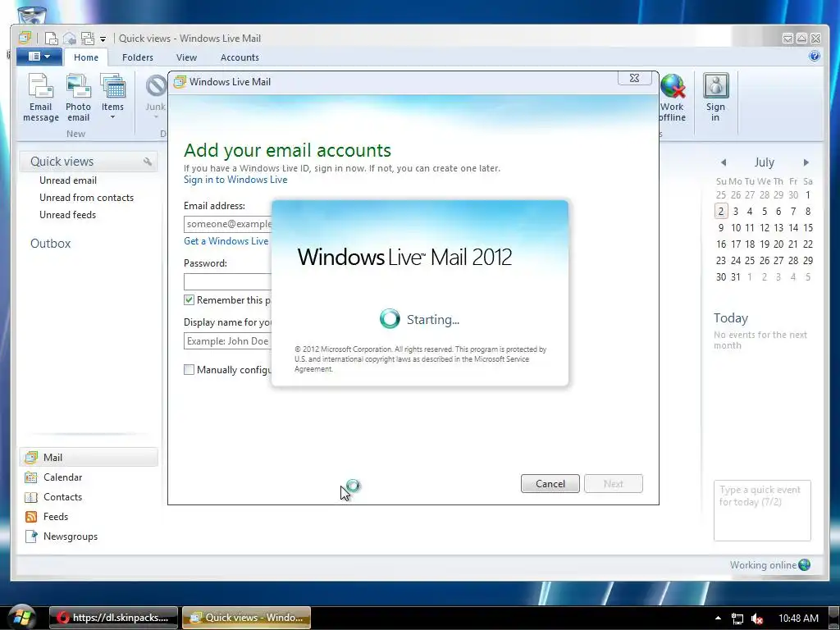Switch to the View ribbon tab
The image size is (840, 630).
pos(186,57)
